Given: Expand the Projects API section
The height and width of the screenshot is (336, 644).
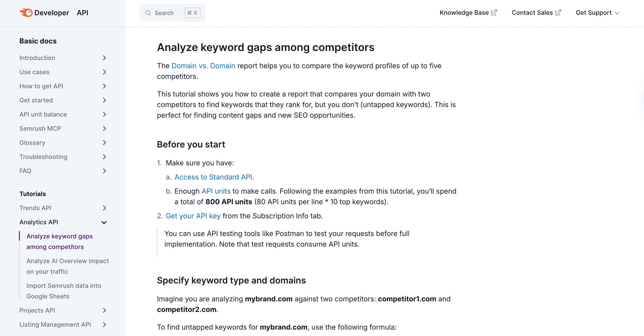Looking at the screenshot, I should (x=104, y=310).
